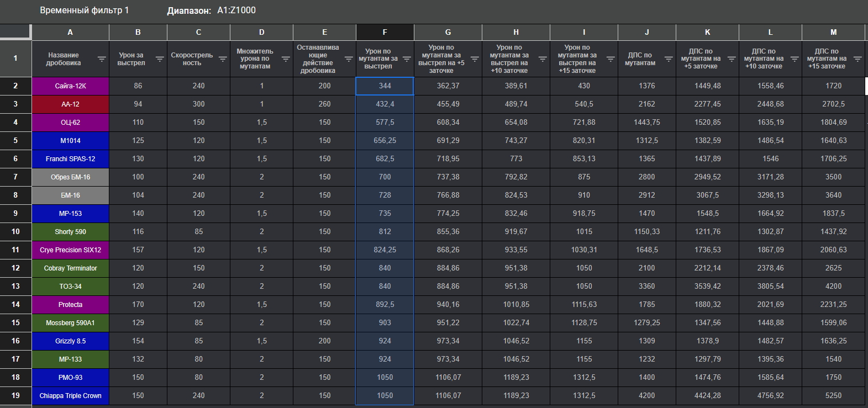The width and height of the screenshot is (868, 408).
Task: Select column E header
Action: [x=324, y=32]
